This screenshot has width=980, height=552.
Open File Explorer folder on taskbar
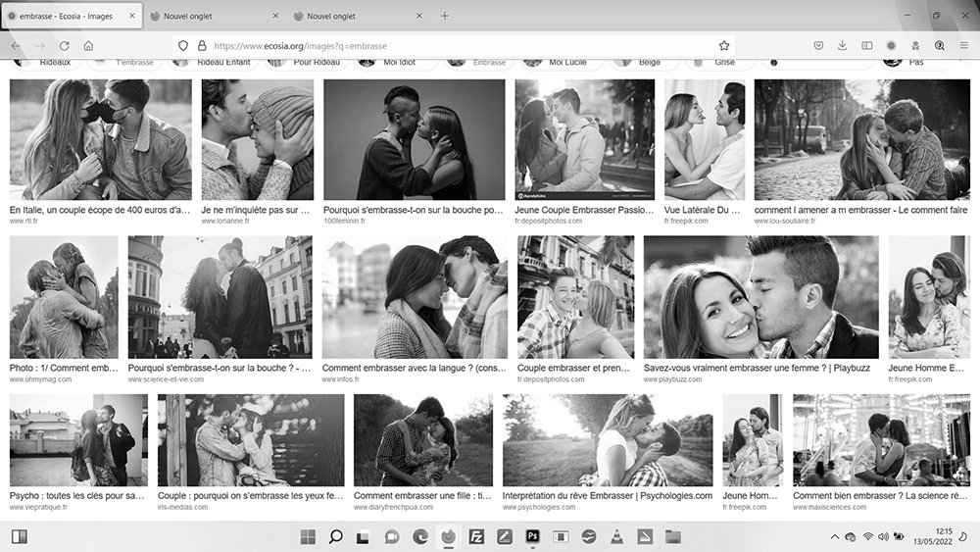(672, 536)
